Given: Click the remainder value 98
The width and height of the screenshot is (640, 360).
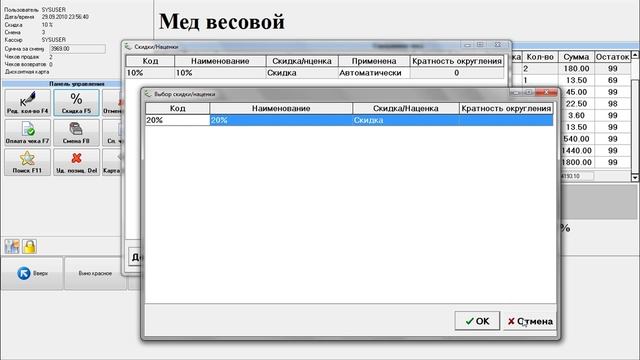Looking at the screenshot, I should pyautogui.click(x=612, y=104).
